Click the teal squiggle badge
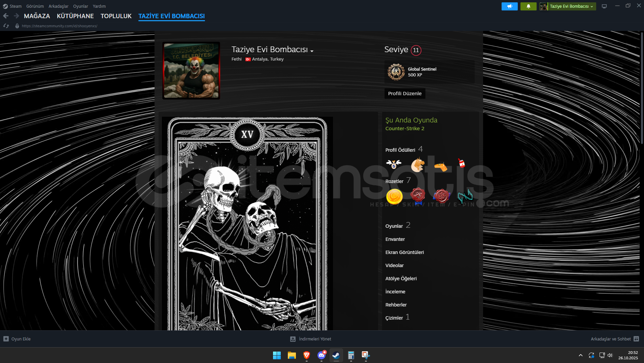This screenshot has height=363, width=644. [465, 196]
